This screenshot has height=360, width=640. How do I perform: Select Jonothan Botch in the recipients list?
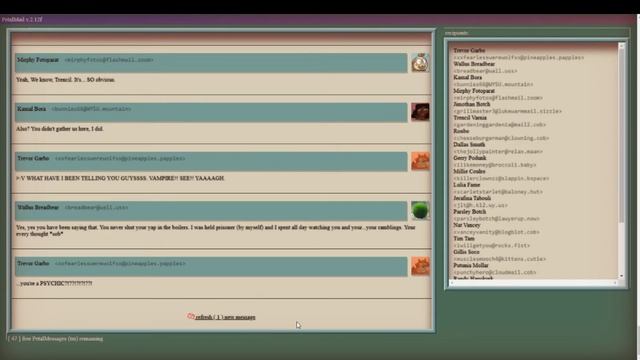pos(471,104)
